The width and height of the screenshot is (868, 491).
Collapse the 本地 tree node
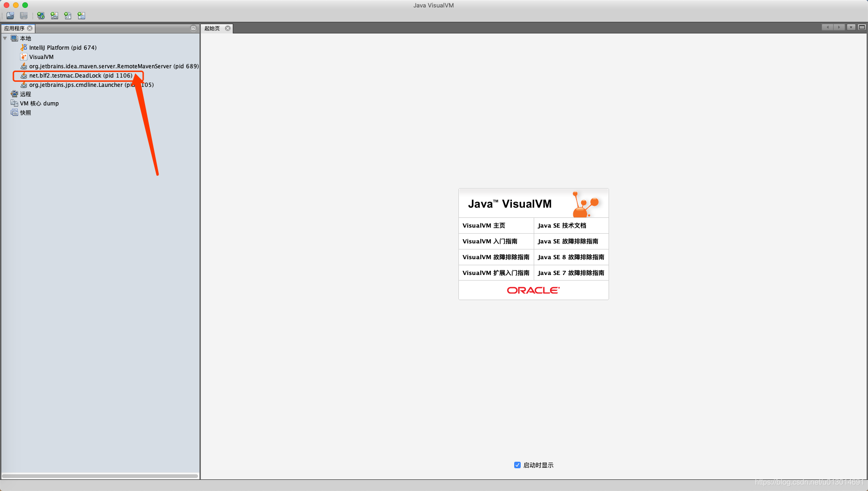coord(5,38)
